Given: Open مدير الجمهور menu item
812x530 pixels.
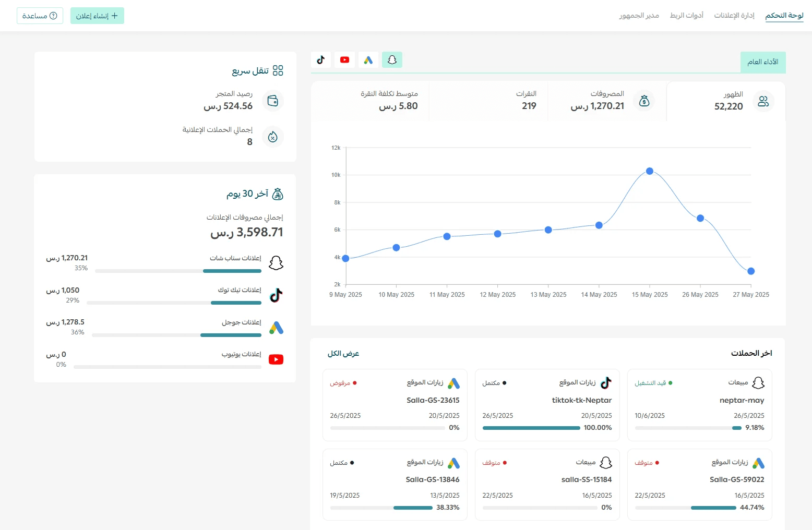Looking at the screenshot, I should coord(639,16).
